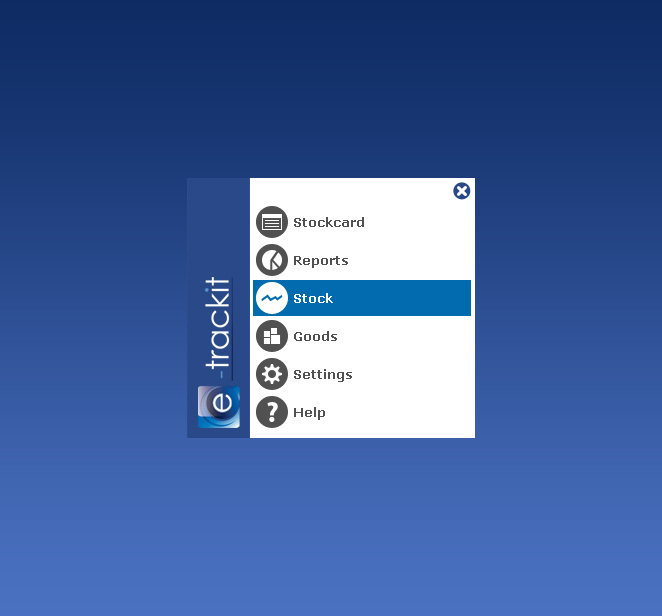Choose the highlighted Stock text label
This screenshot has width=662, height=616.
313,298
